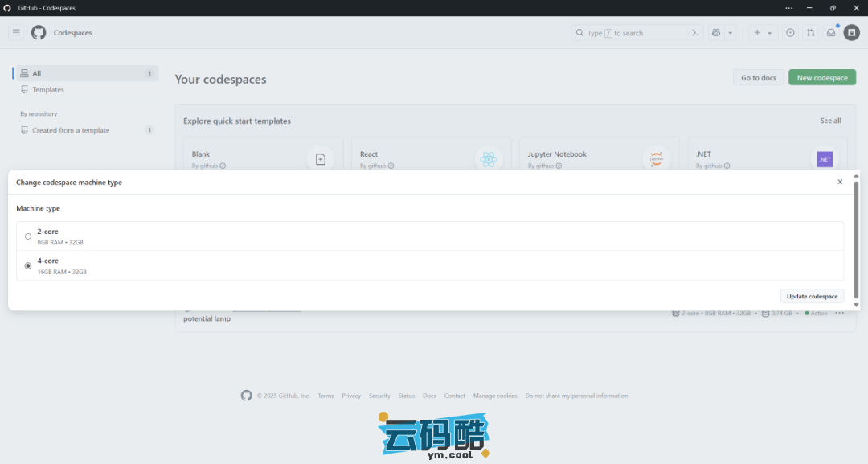Open the codespace three-dot options menu
Screen dimensions: 868x464
pos(840,313)
